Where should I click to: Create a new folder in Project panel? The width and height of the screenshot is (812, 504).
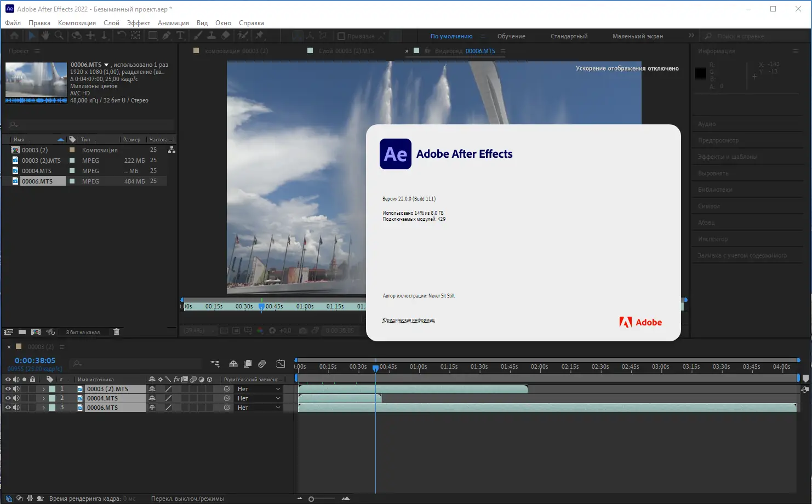(22, 332)
